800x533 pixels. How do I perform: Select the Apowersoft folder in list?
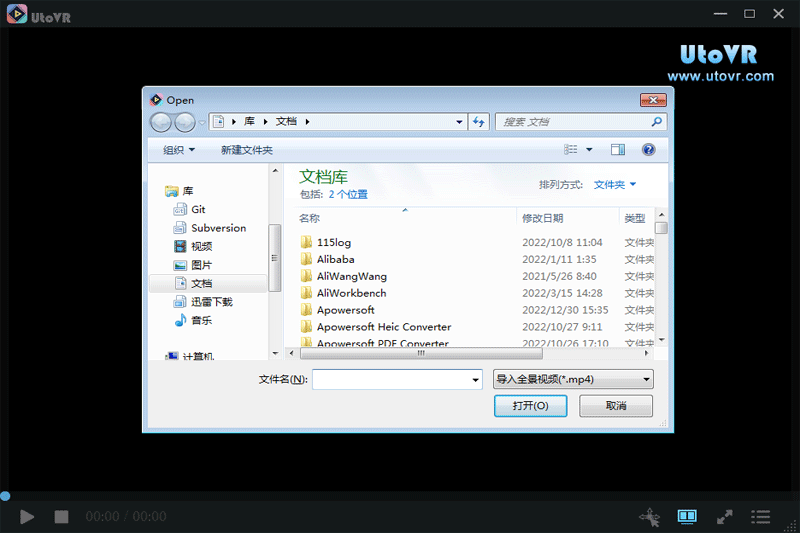[345, 310]
